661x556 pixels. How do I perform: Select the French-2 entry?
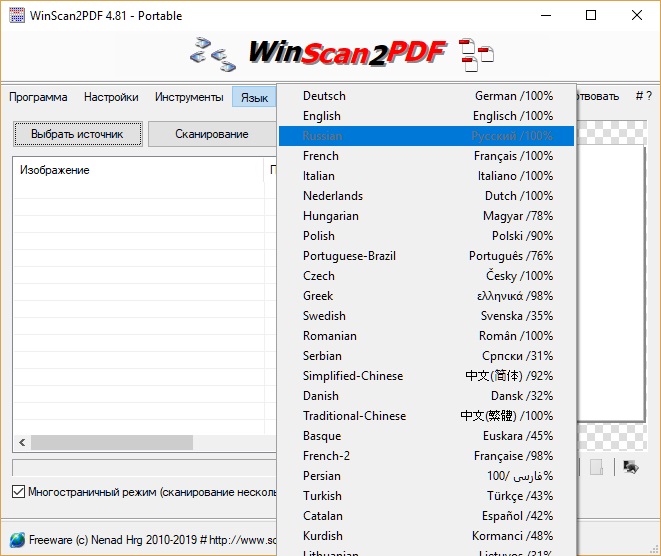(426, 456)
